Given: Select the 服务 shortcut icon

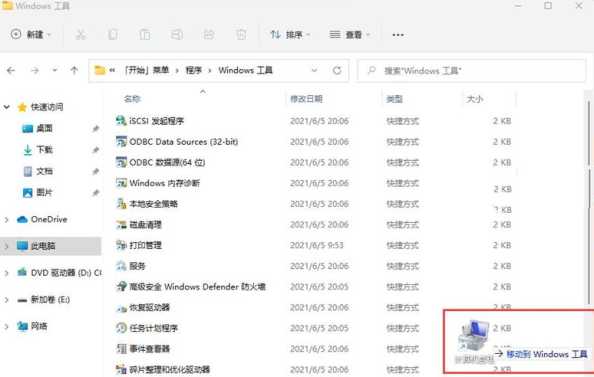Looking at the screenshot, I should click(x=121, y=266).
